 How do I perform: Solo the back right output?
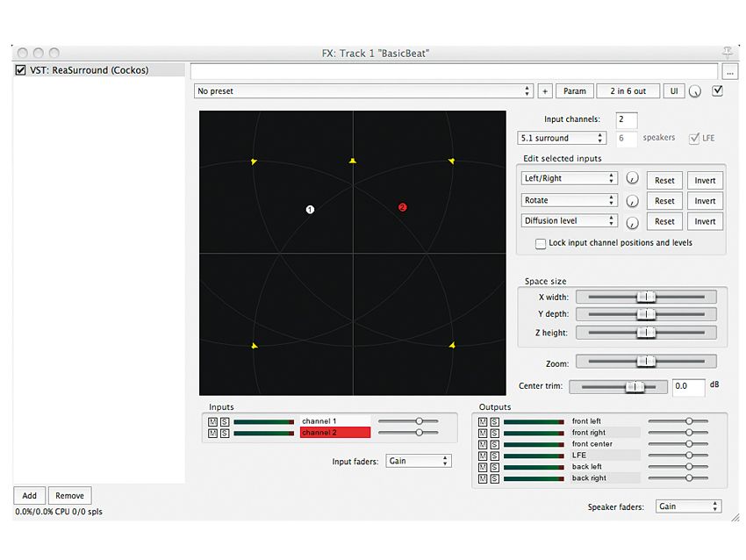pyautogui.click(x=494, y=478)
